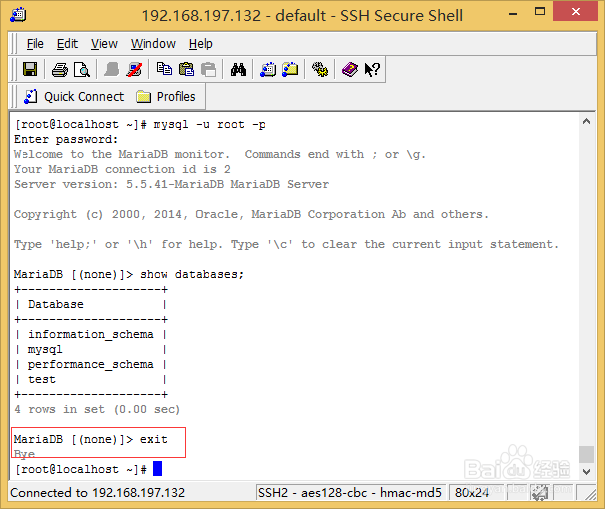The image size is (605, 509).
Task: Click the 'Database' column header text
Action: [56, 304]
